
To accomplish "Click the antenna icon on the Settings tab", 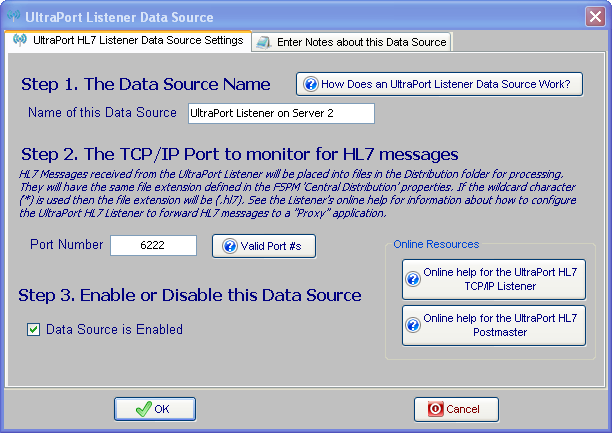I will (20, 40).
